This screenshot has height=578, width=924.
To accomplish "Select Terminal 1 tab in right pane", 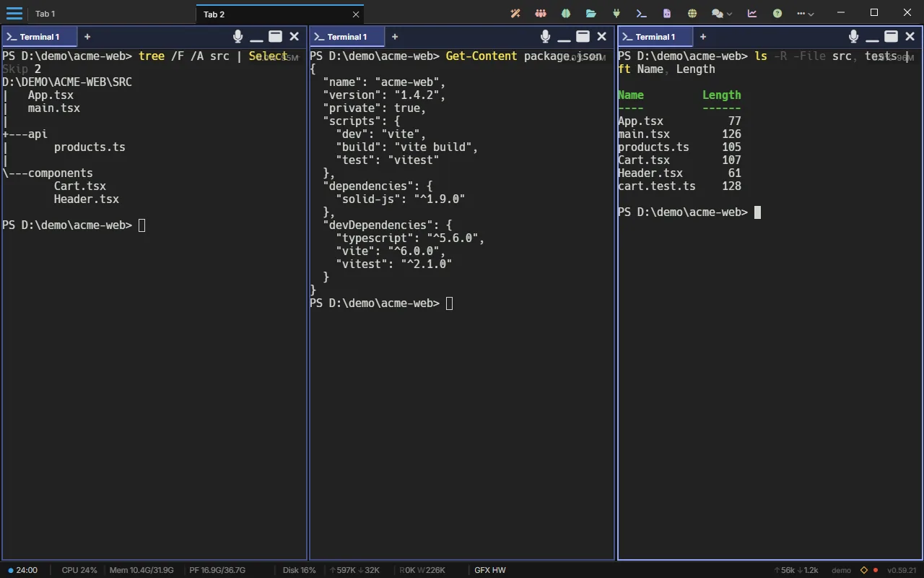I will tap(655, 37).
